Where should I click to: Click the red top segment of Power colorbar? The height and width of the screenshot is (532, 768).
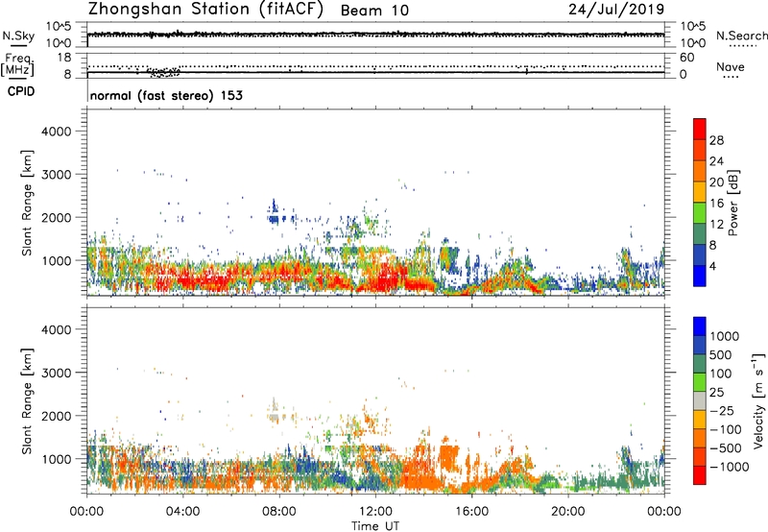point(700,129)
